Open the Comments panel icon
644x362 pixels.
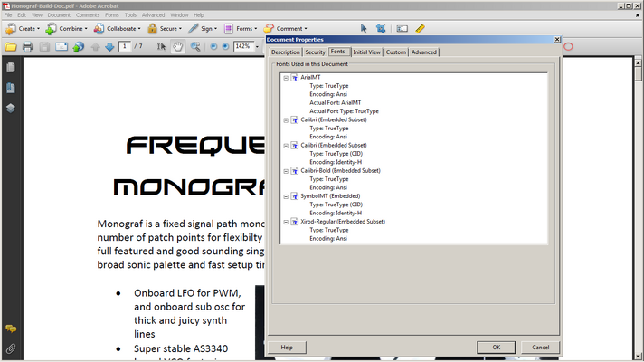pyautogui.click(x=11, y=329)
